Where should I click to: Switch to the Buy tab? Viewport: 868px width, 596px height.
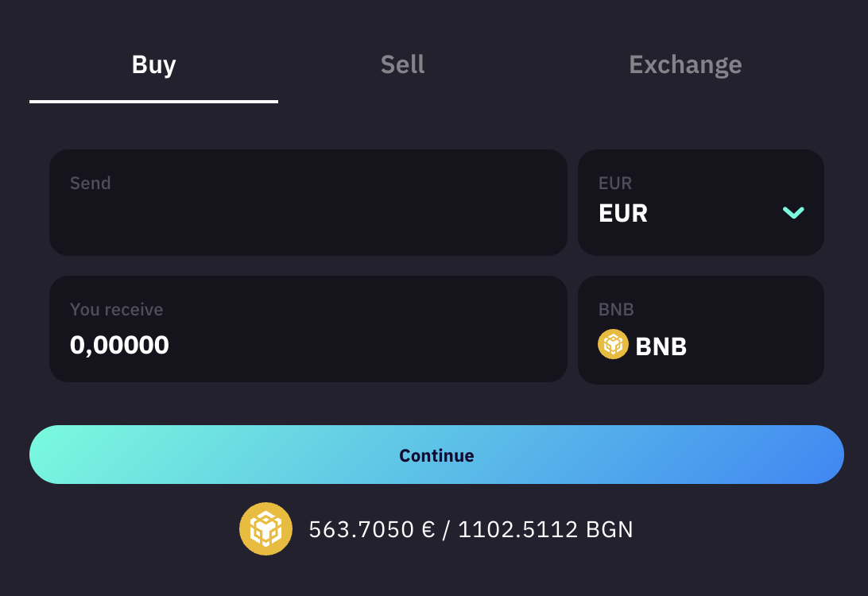[x=153, y=64]
